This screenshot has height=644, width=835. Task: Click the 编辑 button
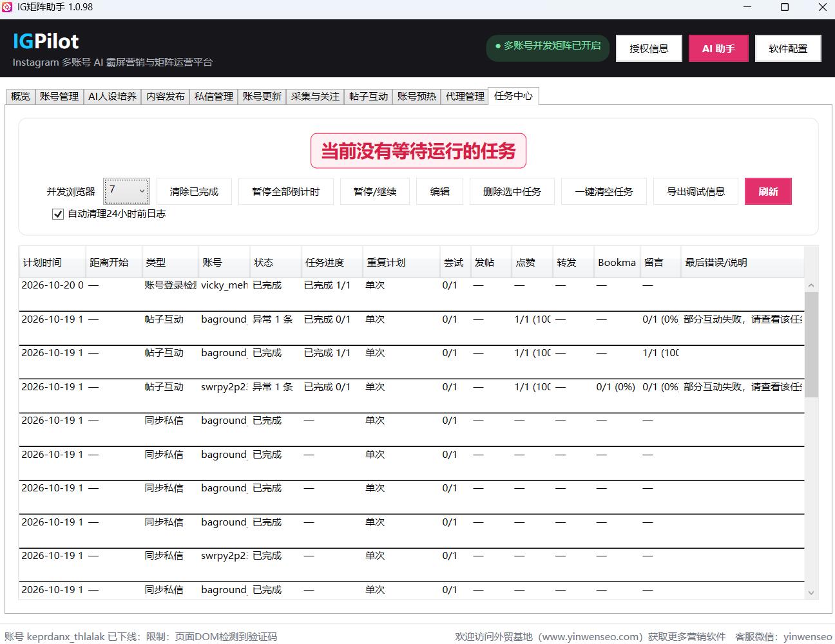point(439,191)
